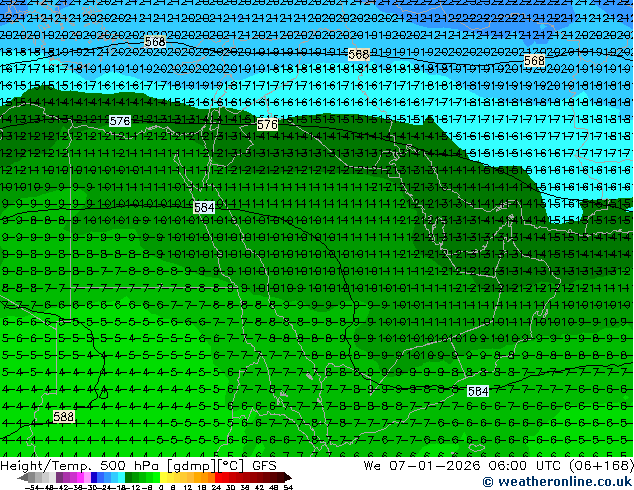Pick the bright red swatch in the legend
Image resolution: width=634 pixels, height=490 pixels.
(x=218, y=477)
